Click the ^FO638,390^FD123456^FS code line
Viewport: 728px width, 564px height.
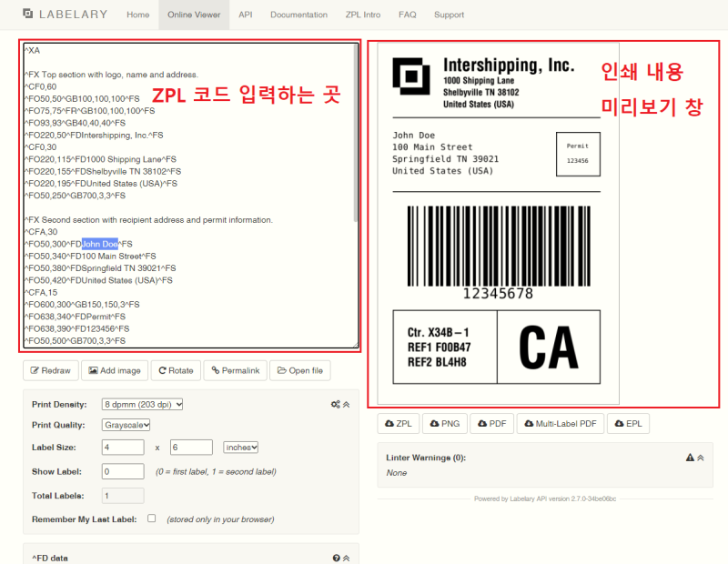click(77, 328)
